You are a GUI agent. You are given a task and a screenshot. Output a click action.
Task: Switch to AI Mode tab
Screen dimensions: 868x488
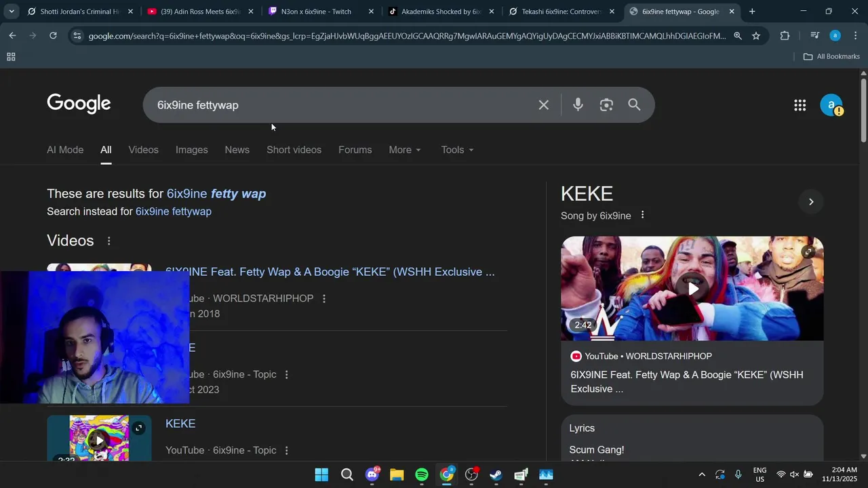[65, 150]
